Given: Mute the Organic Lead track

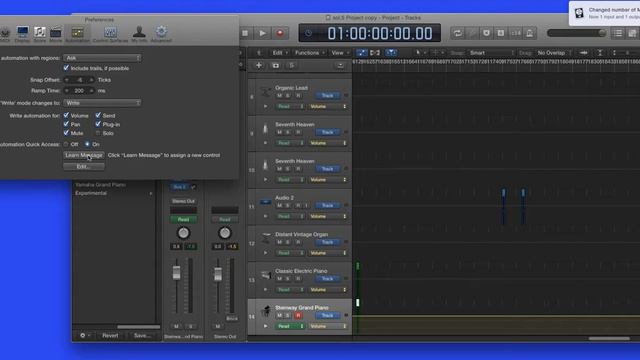Looking at the screenshot, I should point(280,96).
